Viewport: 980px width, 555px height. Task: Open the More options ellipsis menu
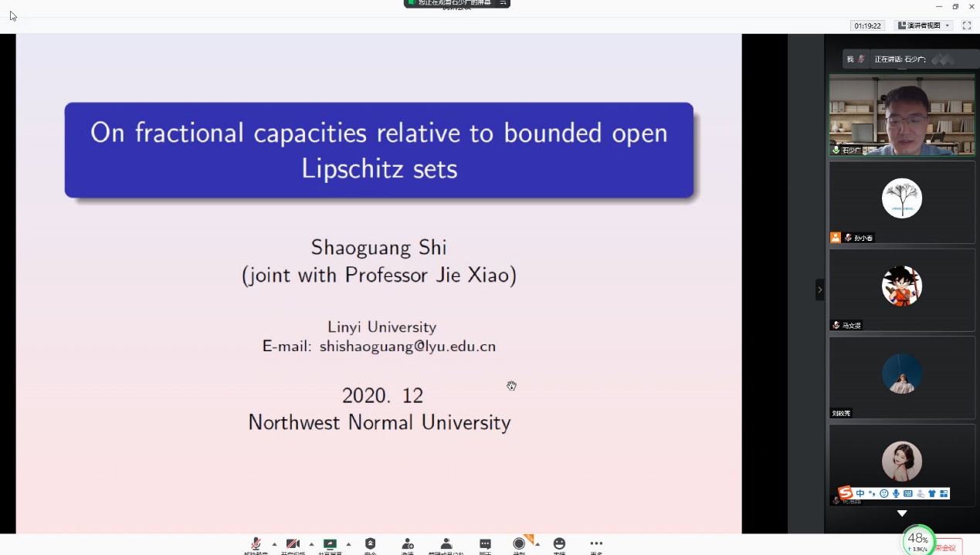click(596, 544)
